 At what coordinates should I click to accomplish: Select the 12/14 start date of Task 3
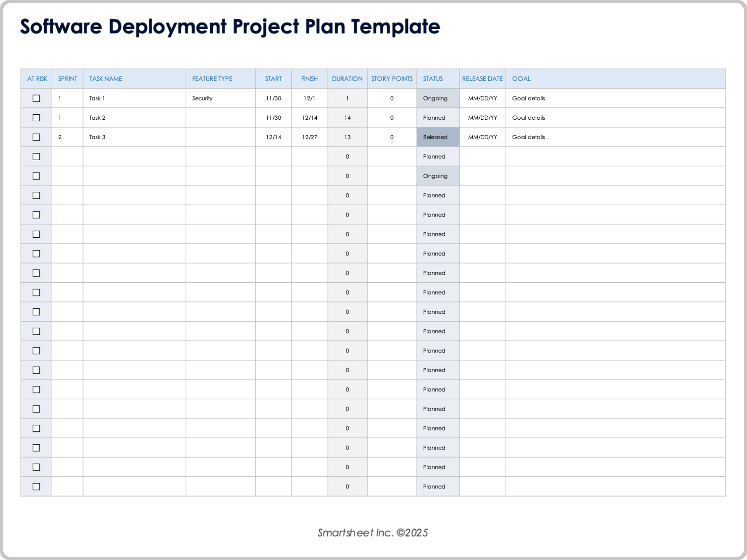point(274,137)
